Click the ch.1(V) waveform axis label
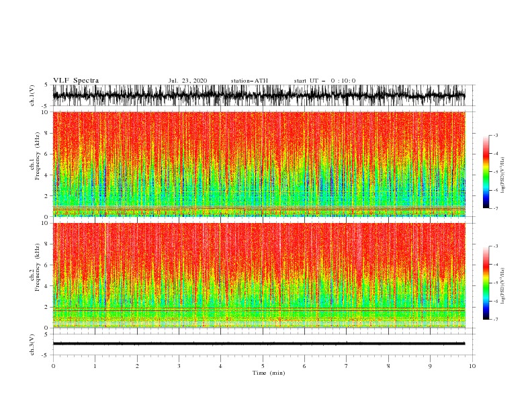The width and height of the screenshot is (532, 411). [32, 95]
